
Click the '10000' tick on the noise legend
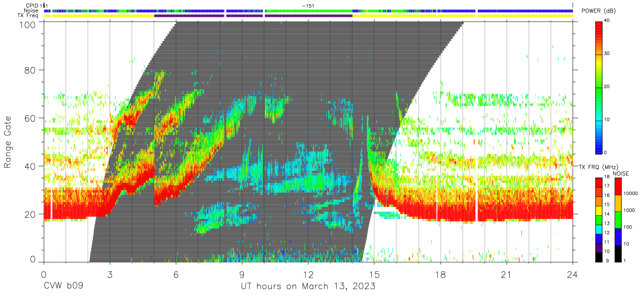pyautogui.click(x=631, y=193)
